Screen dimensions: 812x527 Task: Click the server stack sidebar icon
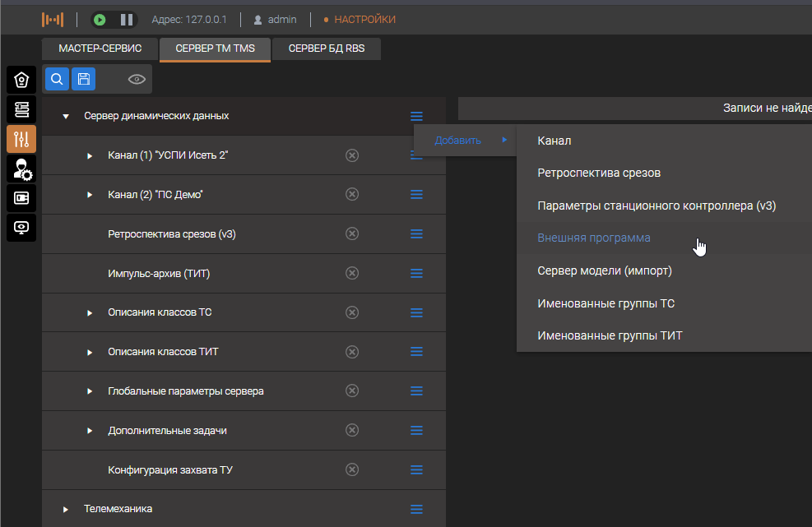(21, 109)
